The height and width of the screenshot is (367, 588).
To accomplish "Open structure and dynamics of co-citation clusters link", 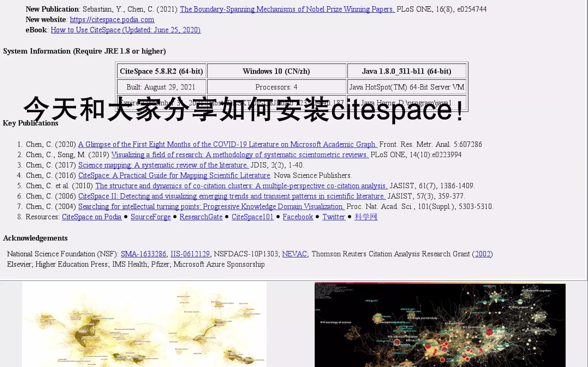I will click(x=241, y=186).
